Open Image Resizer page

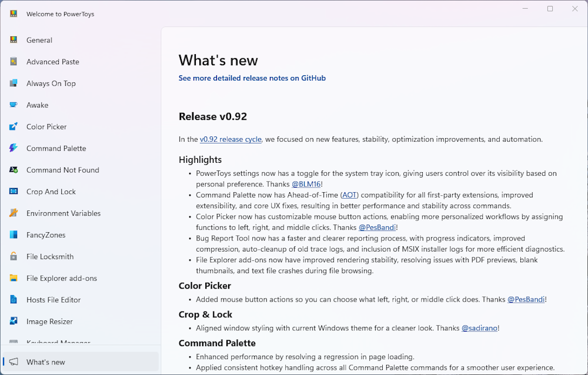81,322
